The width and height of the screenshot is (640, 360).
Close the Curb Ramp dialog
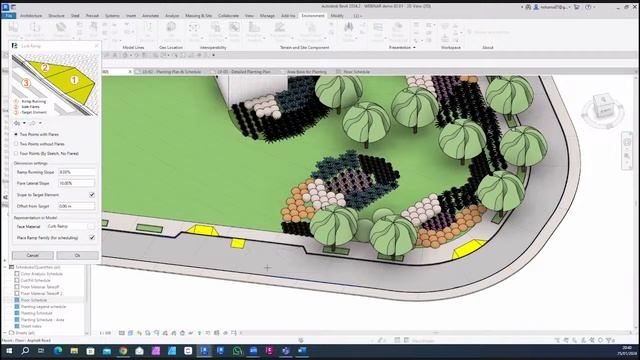click(96, 46)
